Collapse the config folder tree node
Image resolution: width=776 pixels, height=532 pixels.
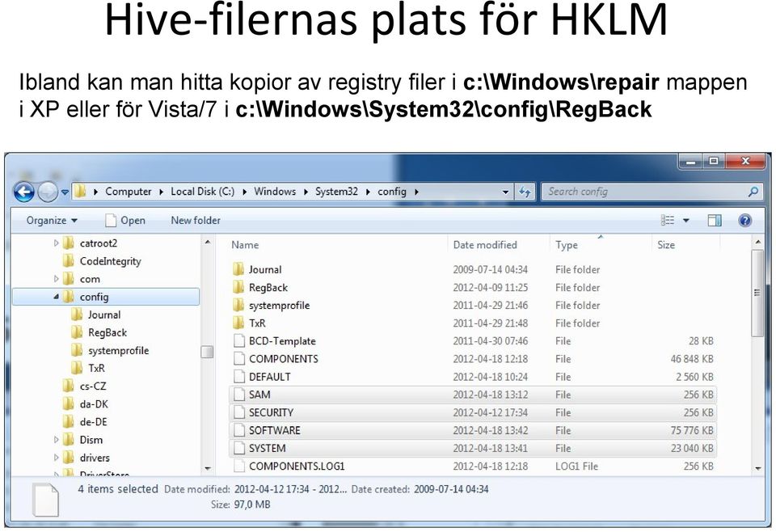click(56, 297)
